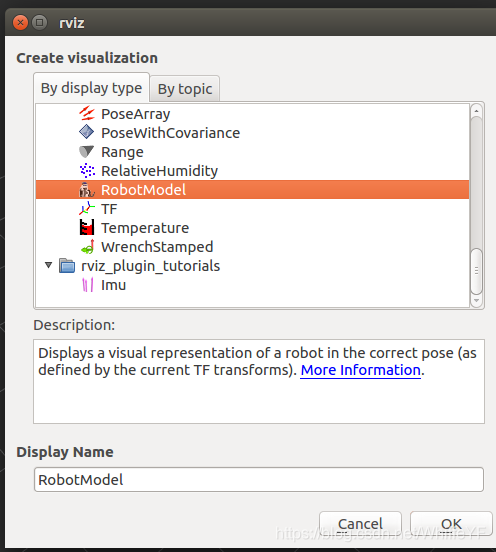Select the highlighted RobotModel row
The height and width of the screenshot is (552, 496).
tap(252, 190)
